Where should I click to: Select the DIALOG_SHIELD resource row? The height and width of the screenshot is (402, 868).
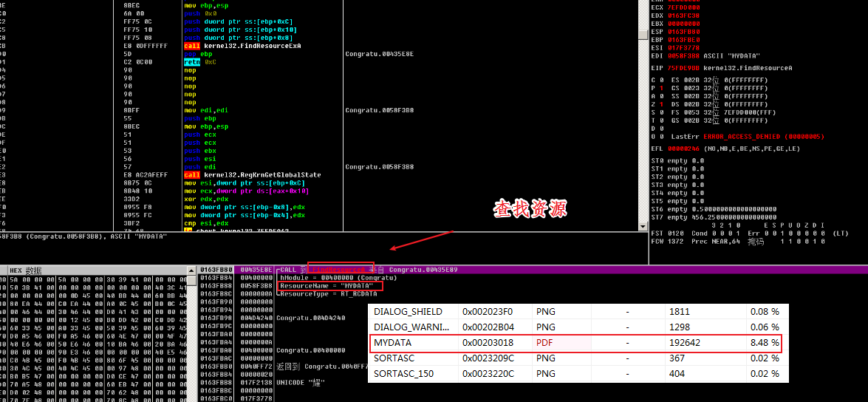click(578, 311)
